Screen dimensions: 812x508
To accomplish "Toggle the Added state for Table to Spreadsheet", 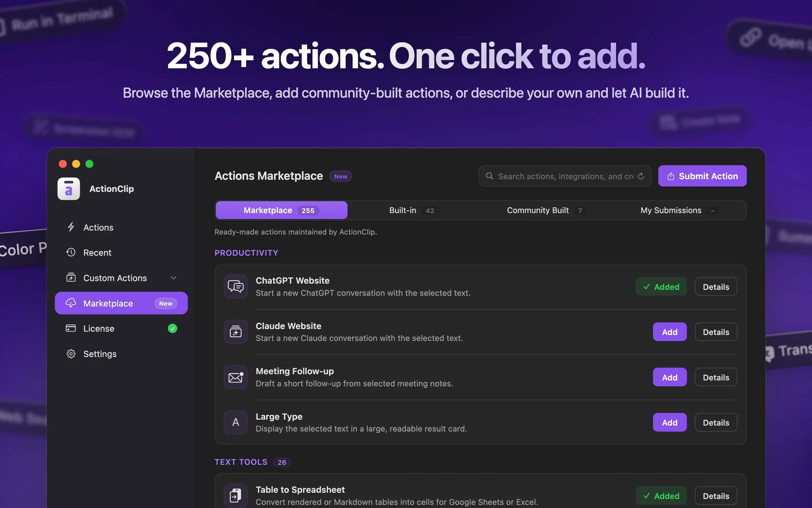I will click(661, 496).
